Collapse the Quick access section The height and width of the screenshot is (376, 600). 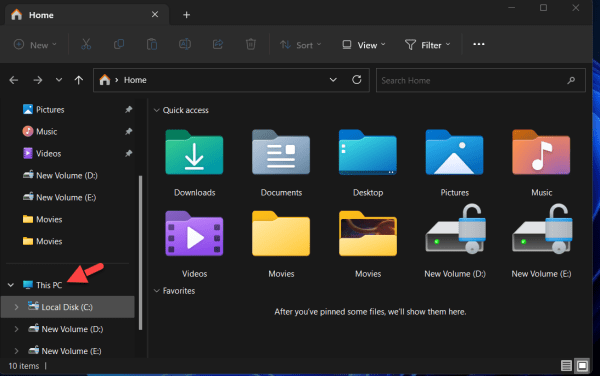click(x=157, y=110)
